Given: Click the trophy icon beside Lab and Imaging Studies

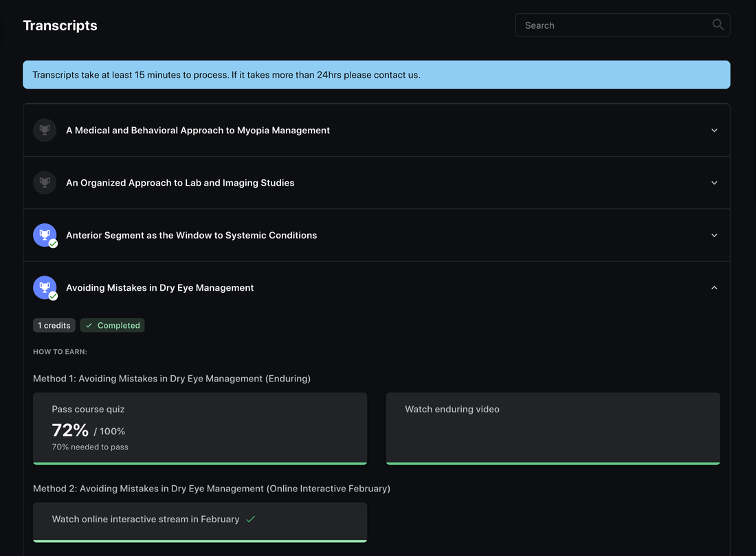Looking at the screenshot, I should 45,182.
